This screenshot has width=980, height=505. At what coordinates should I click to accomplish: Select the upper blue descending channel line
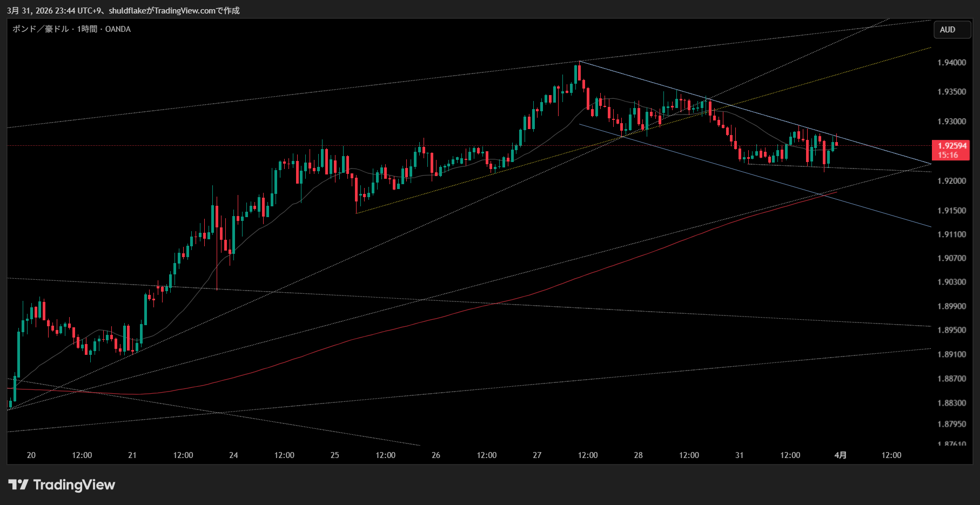756,114
